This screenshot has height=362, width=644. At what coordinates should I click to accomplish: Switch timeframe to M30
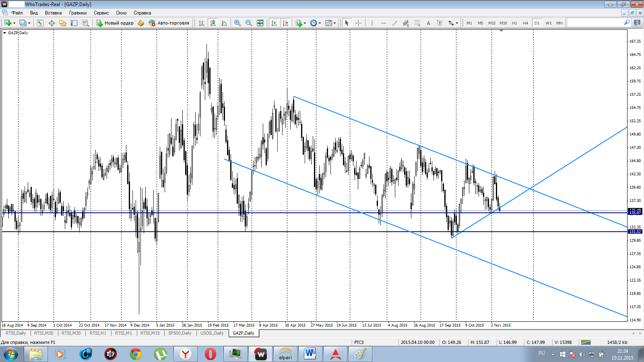coord(503,23)
